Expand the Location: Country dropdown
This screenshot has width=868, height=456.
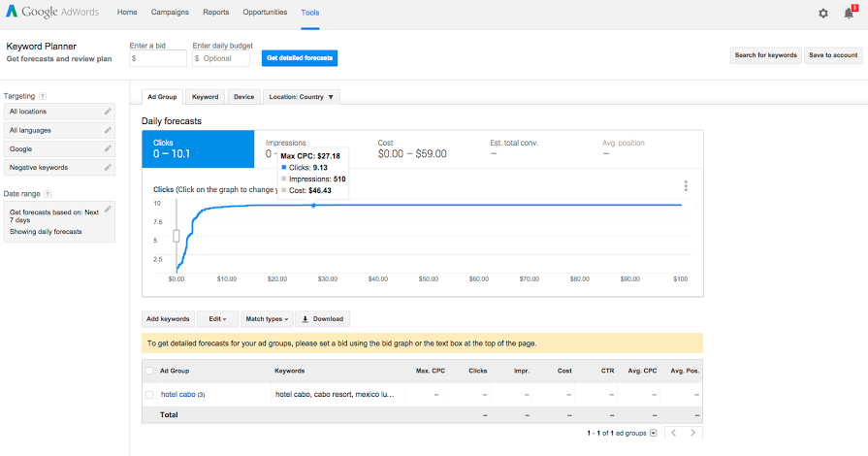coord(302,97)
